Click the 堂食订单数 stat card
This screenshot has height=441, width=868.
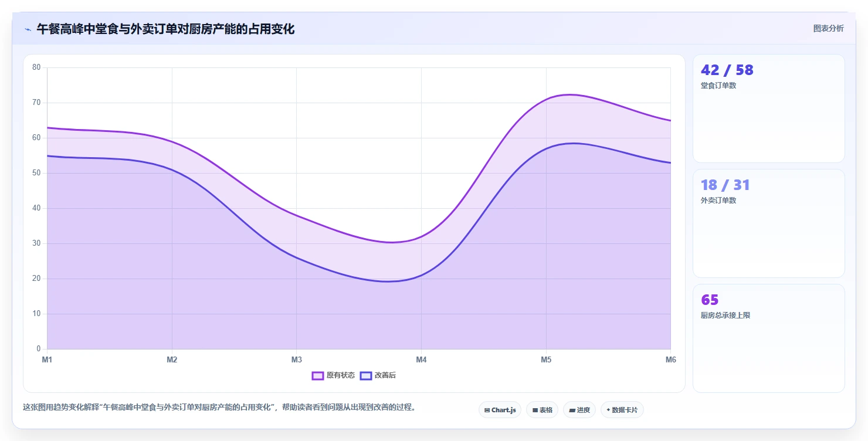click(x=768, y=108)
